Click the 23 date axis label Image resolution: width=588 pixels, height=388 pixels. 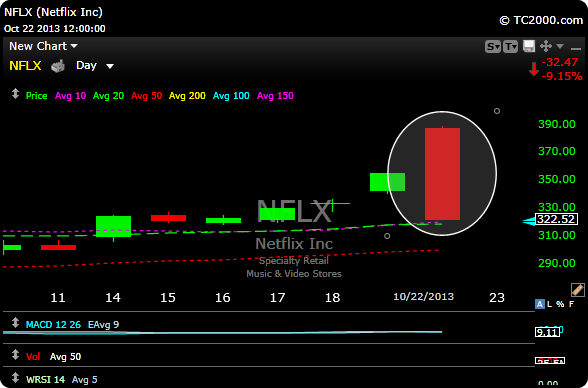(497, 298)
